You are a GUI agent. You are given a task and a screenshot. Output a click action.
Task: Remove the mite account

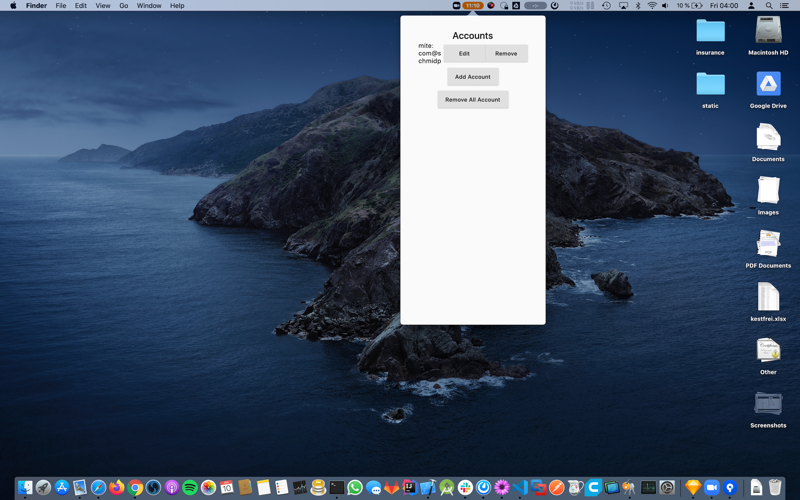(506, 54)
